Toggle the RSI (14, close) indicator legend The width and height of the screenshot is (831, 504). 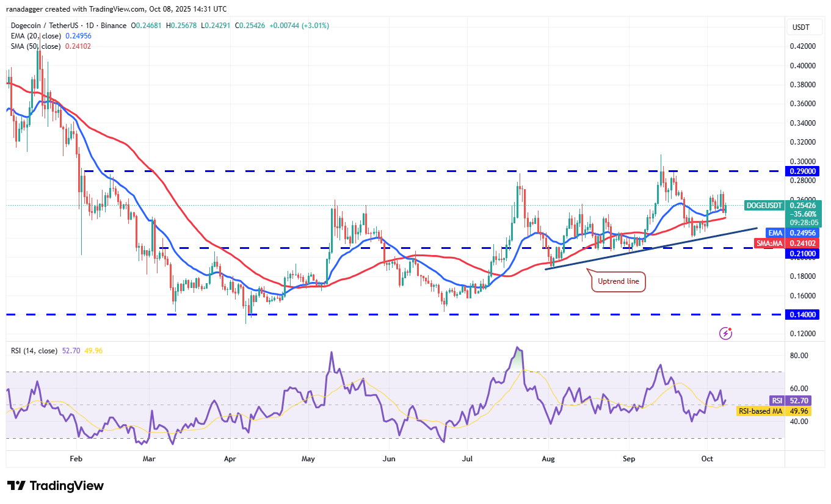pyautogui.click(x=34, y=350)
